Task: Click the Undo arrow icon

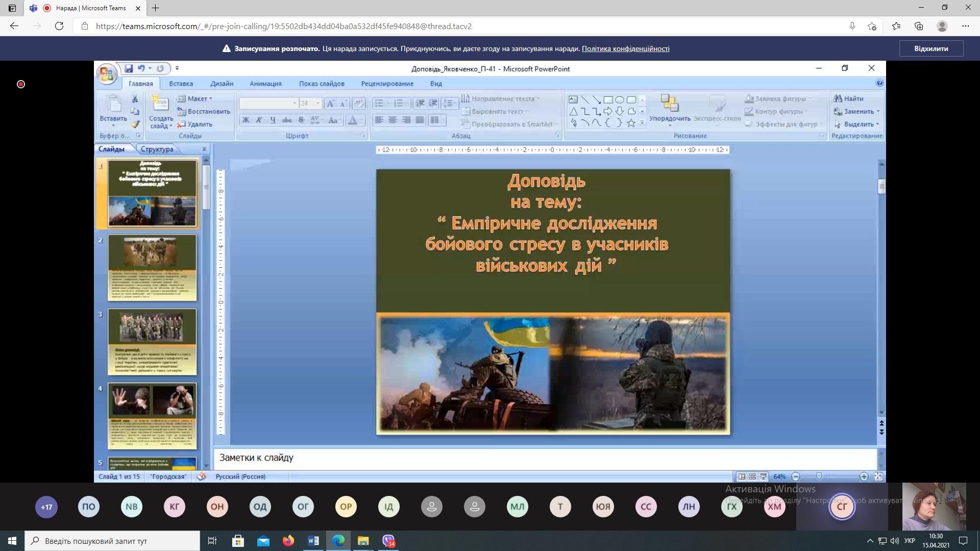Action: pyautogui.click(x=141, y=68)
